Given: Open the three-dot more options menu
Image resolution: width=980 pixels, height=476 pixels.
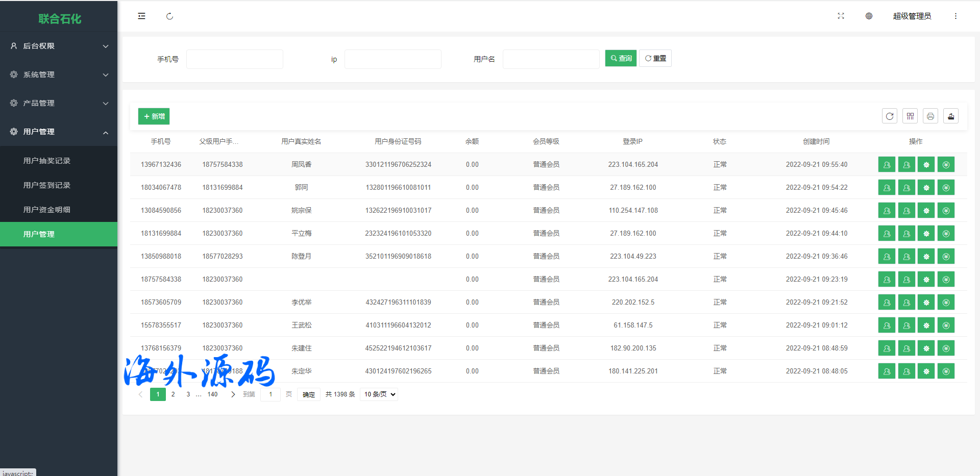Looking at the screenshot, I should pyautogui.click(x=955, y=16).
